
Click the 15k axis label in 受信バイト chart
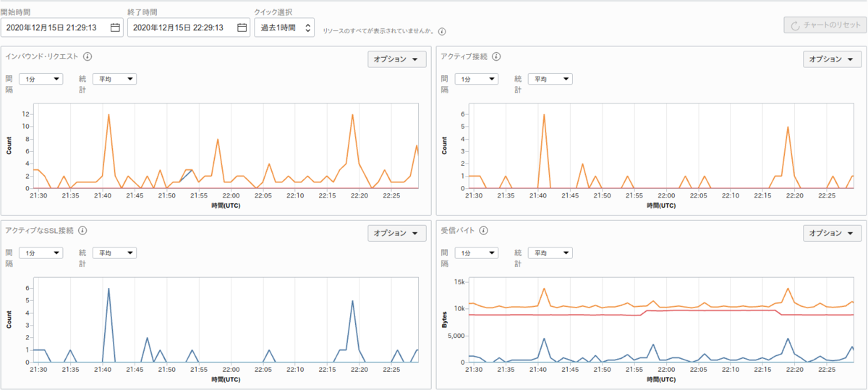click(x=460, y=281)
